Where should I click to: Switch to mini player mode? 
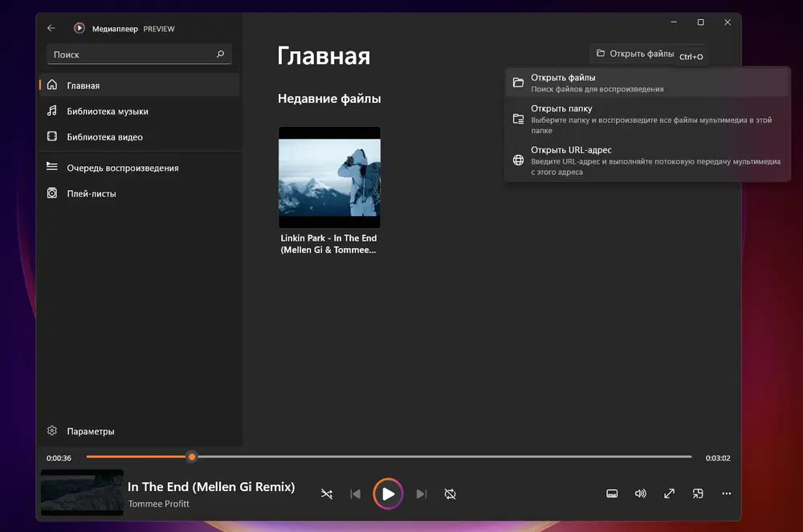point(698,493)
